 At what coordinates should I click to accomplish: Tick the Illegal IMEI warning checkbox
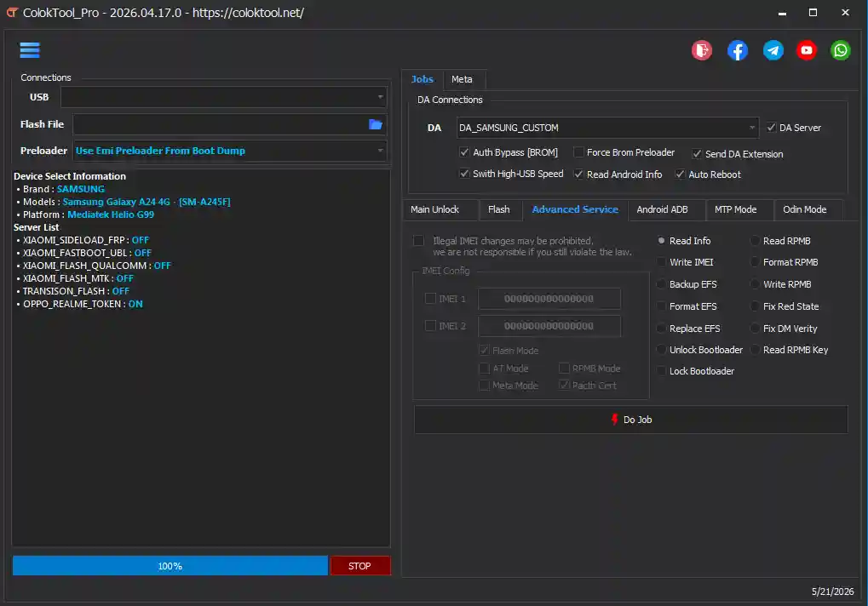[x=418, y=241]
